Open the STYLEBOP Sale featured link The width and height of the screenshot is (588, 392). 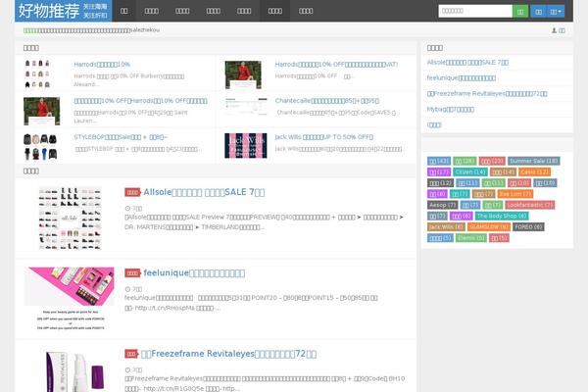pos(121,137)
